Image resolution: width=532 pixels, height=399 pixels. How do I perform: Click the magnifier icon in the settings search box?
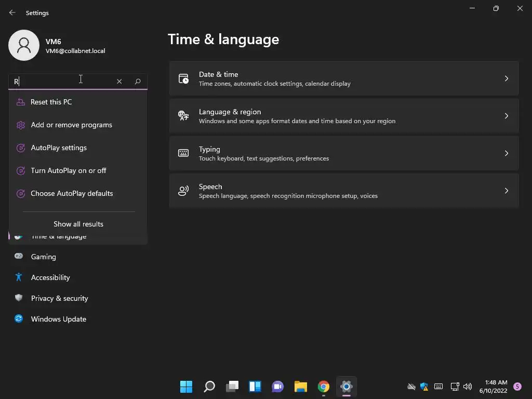pos(137,82)
